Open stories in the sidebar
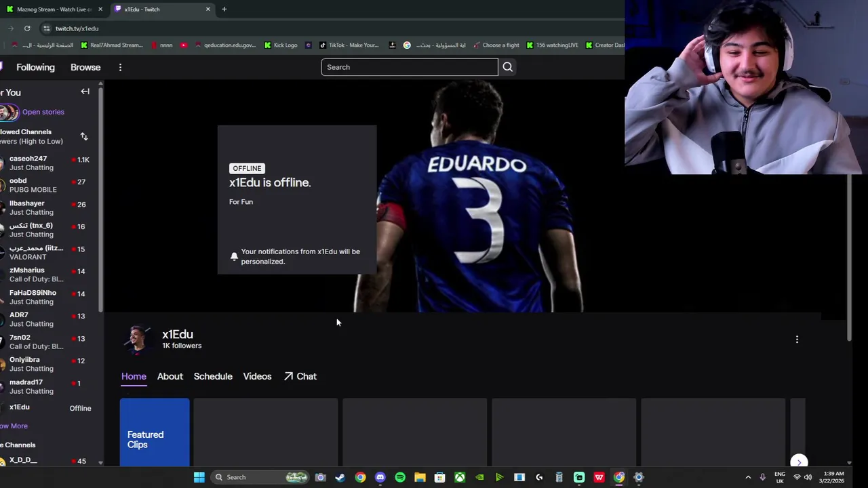868x488 pixels. click(x=43, y=112)
